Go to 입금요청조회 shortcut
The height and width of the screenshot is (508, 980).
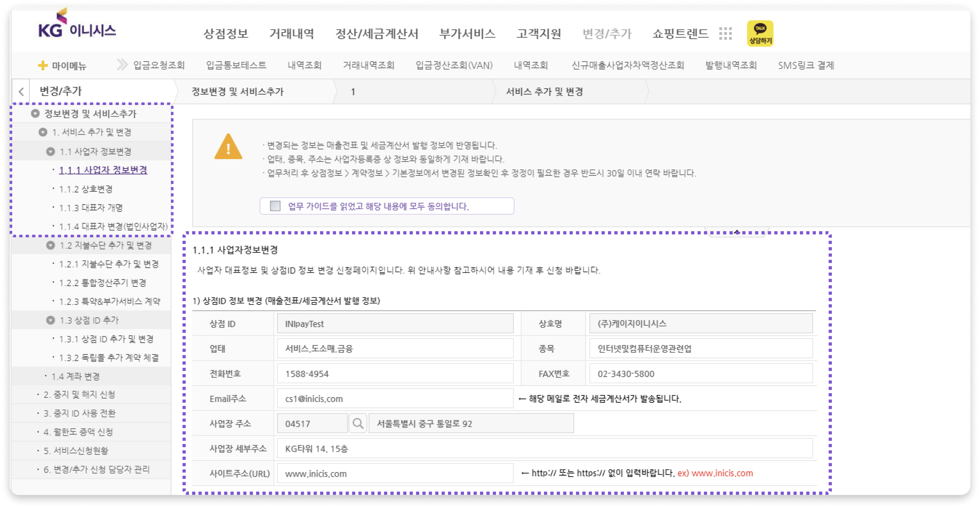pos(159,66)
